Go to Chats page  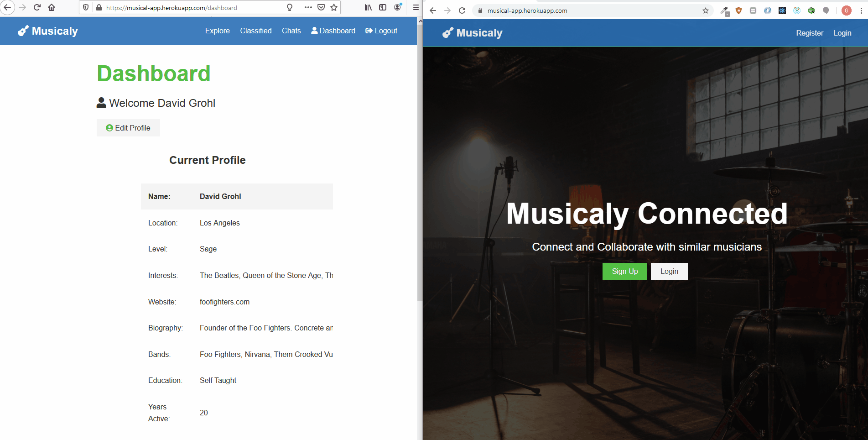coord(291,31)
